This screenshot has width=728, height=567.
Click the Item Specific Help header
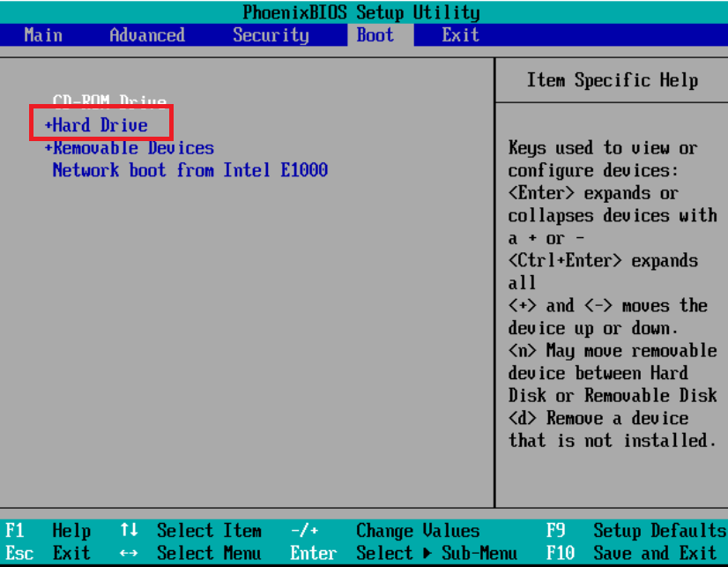pyautogui.click(x=611, y=79)
